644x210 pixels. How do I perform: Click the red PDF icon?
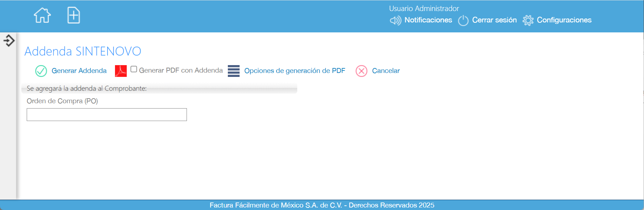point(121,71)
